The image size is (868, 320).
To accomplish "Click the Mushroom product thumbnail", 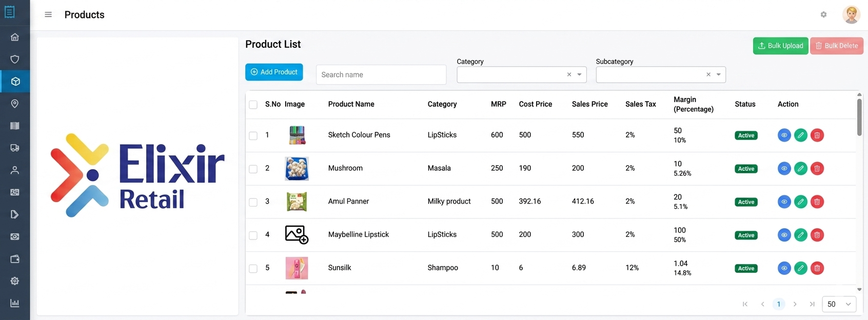I will click(x=297, y=169).
